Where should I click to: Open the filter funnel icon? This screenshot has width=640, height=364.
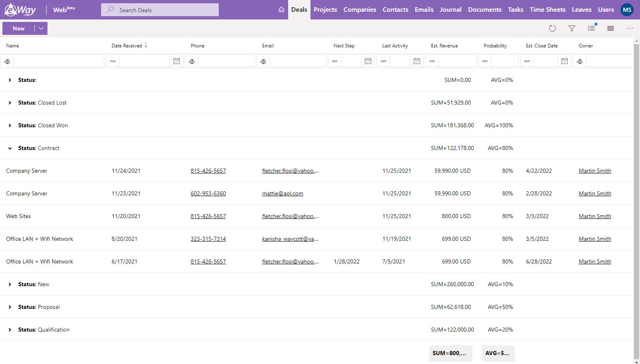[572, 28]
